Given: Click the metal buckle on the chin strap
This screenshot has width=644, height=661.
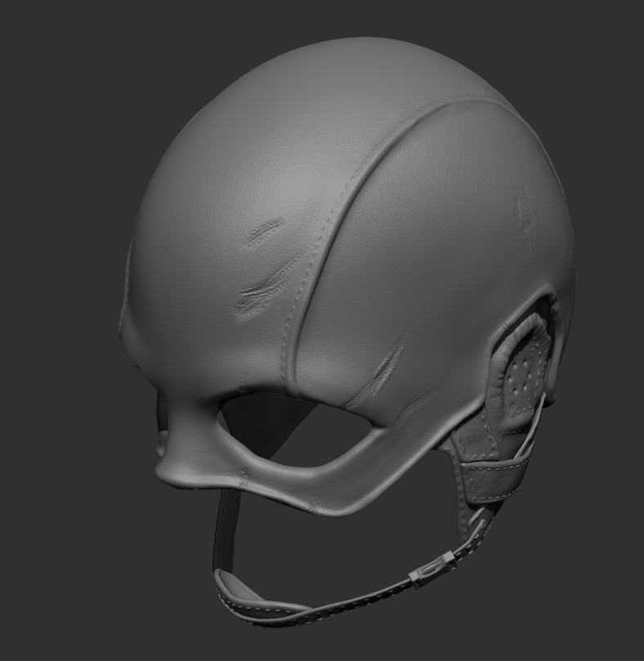Looking at the screenshot, I should [x=434, y=569].
